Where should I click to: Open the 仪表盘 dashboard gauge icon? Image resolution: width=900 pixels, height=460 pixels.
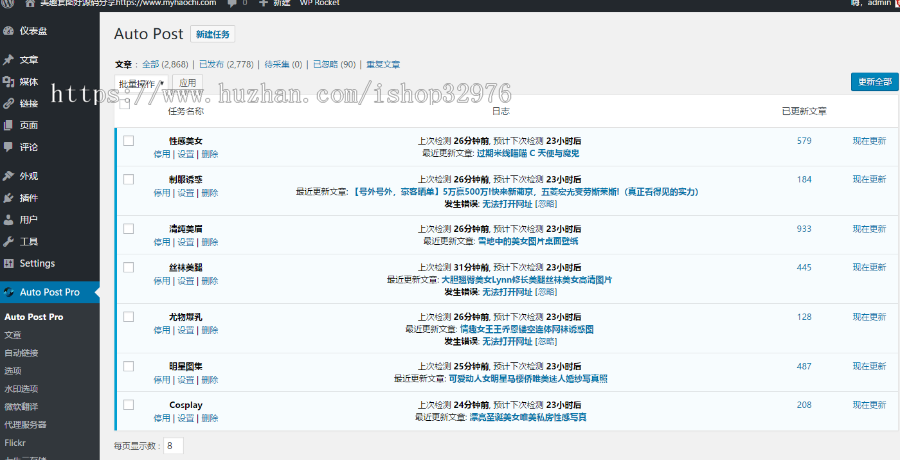[8, 31]
